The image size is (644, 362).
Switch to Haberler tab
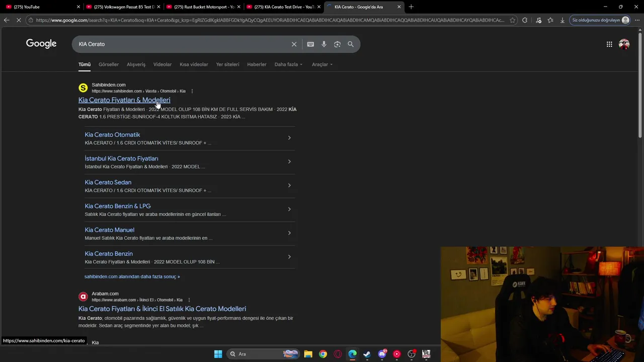click(x=257, y=64)
